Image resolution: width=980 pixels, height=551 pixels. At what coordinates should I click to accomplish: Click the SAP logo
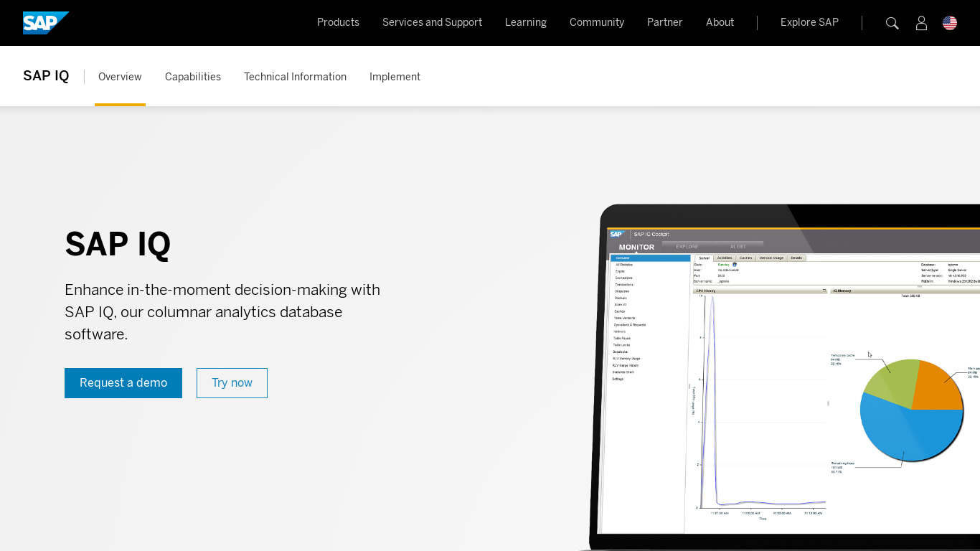[x=46, y=23]
